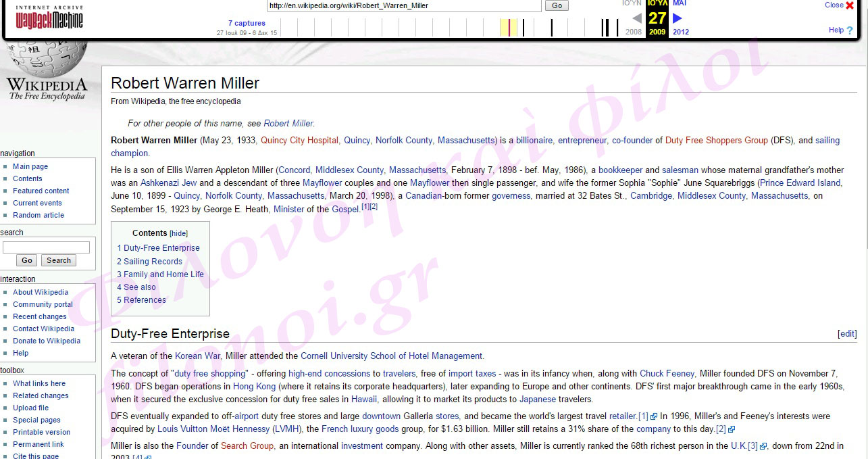Open the Chuck Feeney link
The image size is (868, 459).
coord(667,374)
